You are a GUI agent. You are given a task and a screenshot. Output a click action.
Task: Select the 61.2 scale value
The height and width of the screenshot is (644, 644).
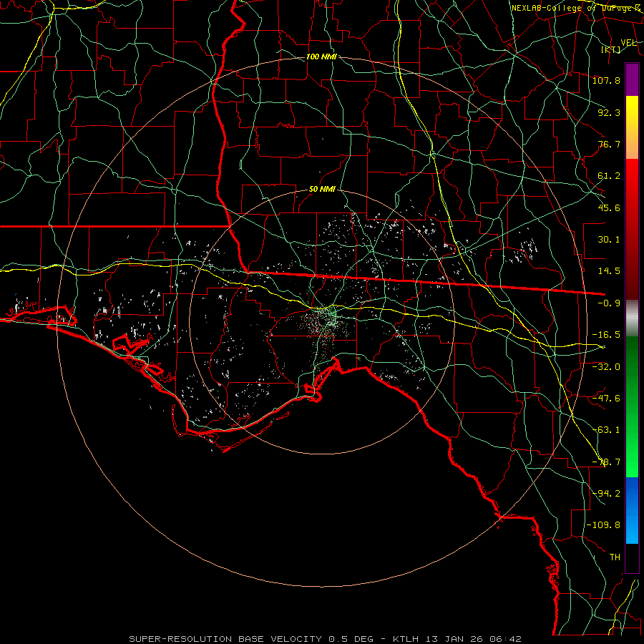[x=609, y=176]
